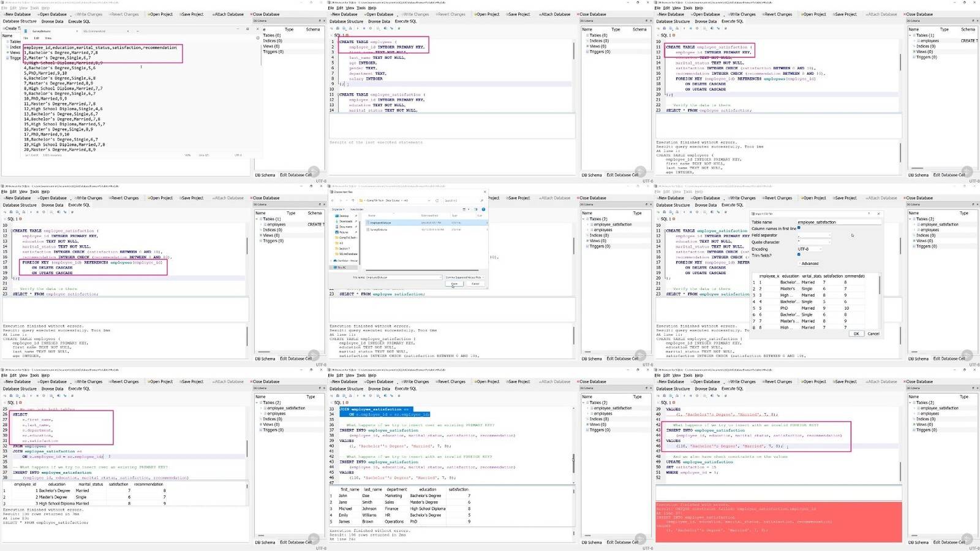The image size is (980, 551).
Task: Click the Open button in file chooser dialog
Action: point(454,284)
